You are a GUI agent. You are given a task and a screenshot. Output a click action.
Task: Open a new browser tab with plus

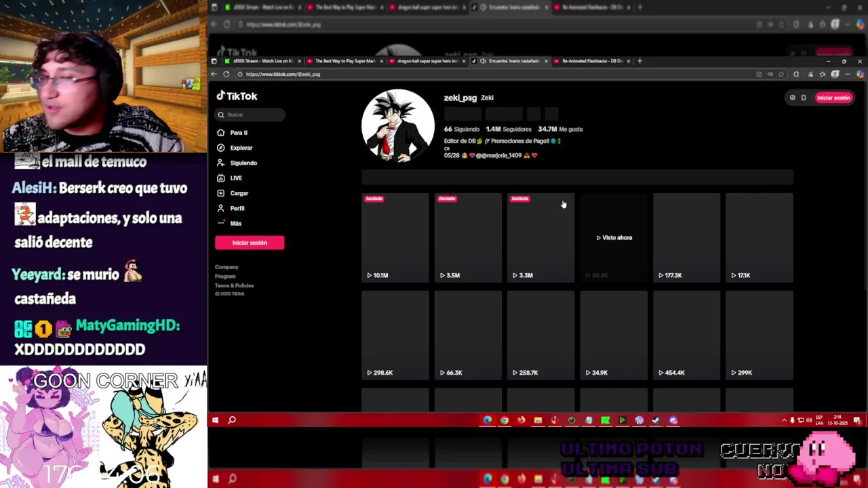(639, 61)
